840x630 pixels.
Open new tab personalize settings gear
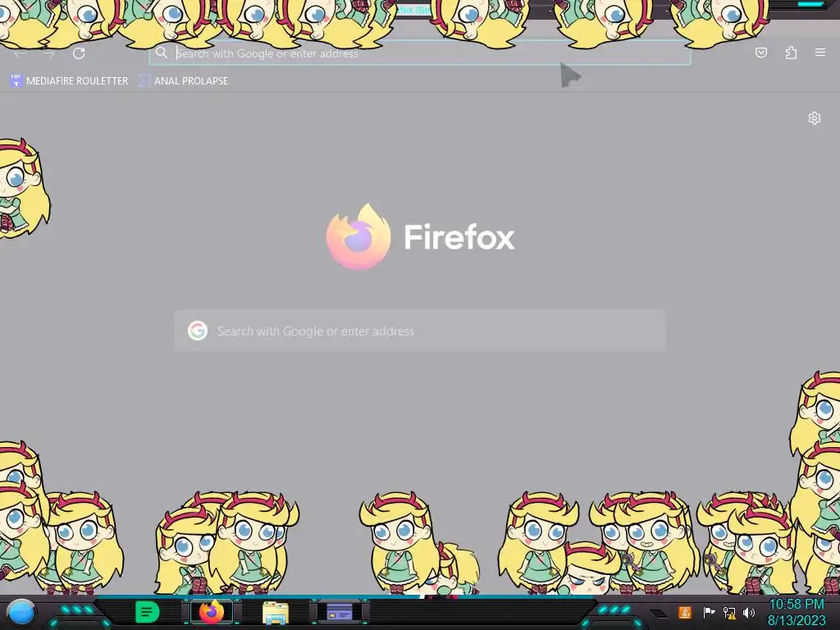pos(815,118)
